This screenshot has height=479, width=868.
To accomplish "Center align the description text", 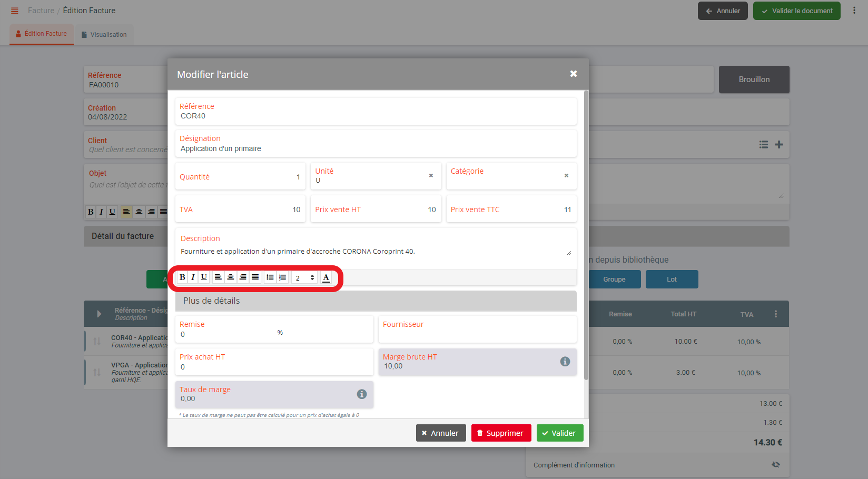I will coord(230,277).
